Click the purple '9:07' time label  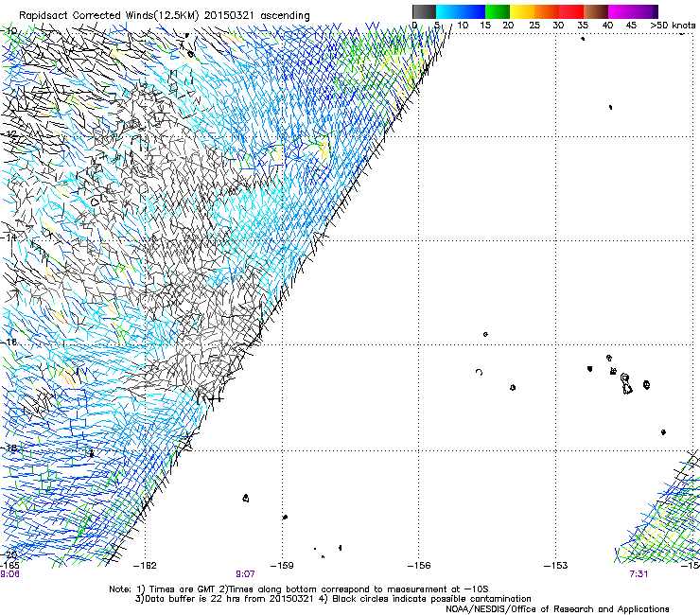pos(245,574)
